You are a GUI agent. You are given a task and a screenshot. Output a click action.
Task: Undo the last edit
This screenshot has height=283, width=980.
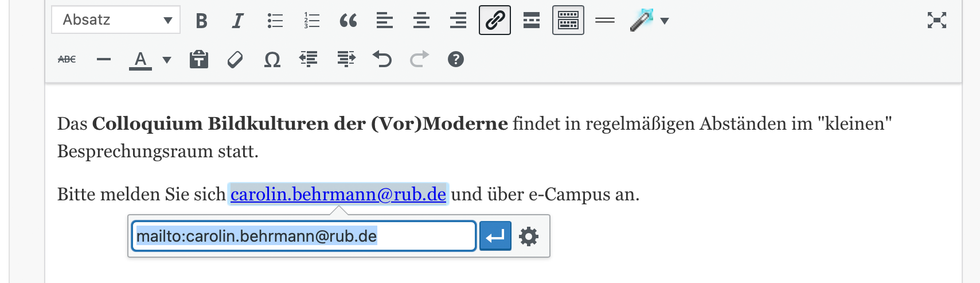[382, 59]
